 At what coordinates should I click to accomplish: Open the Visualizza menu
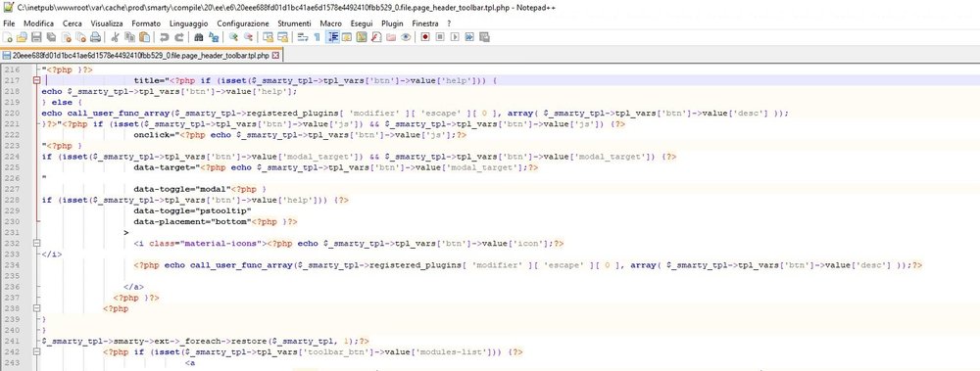(x=107, y=23)
